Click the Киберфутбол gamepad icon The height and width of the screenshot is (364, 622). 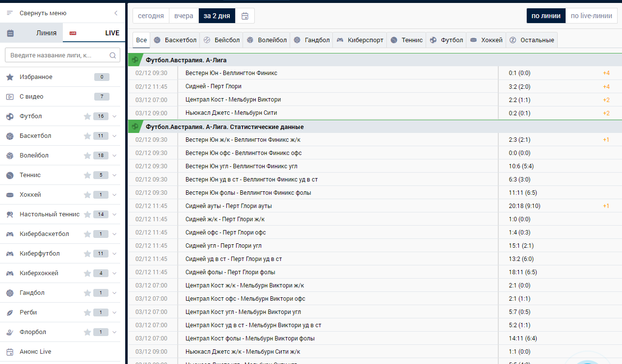[10, 254]
